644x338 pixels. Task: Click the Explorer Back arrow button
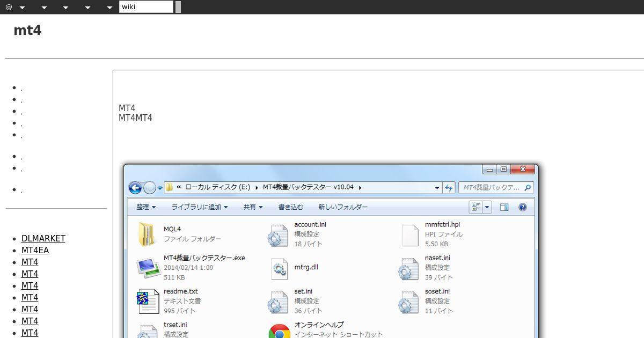(x=135, y=188)
